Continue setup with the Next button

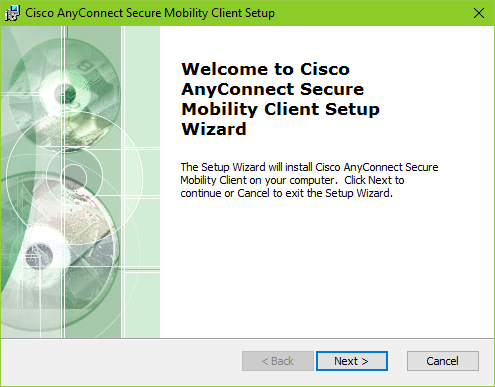pyautogui.click(x=352, y=361)
